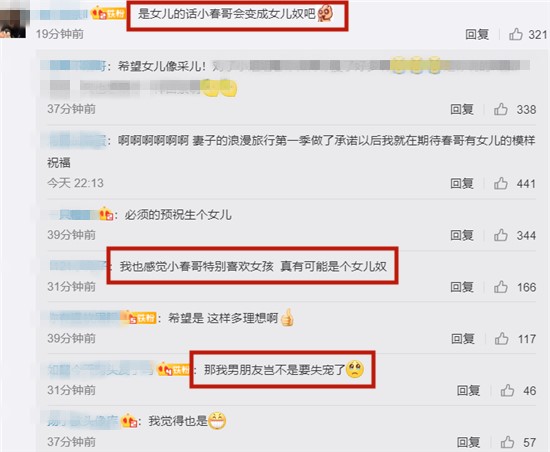Like the comment with 321 likes

(x=516, y=34)
